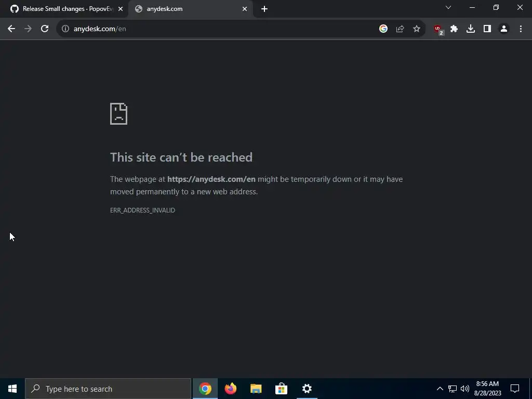The width and height of the screenshot is (532, 399).
Task: Open the uBlock Origin extension
Action: (438, 30)
